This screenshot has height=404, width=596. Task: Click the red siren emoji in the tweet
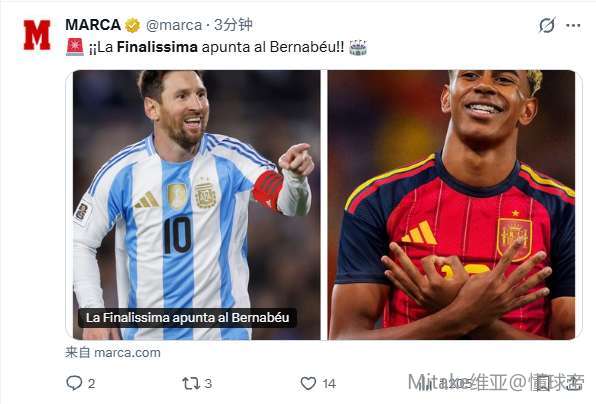point(75,47)
